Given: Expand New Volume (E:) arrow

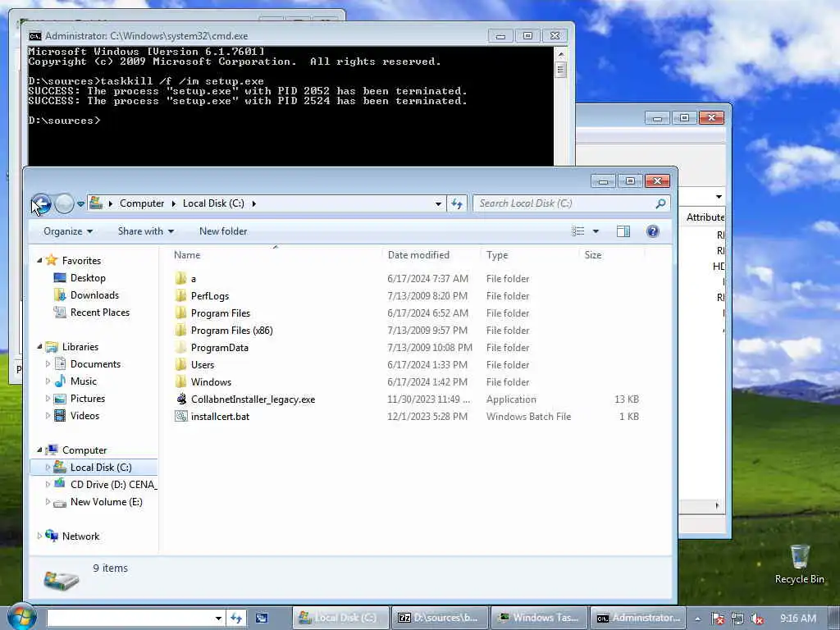Looking at the screenshot, I should click(x=48, y=502).
